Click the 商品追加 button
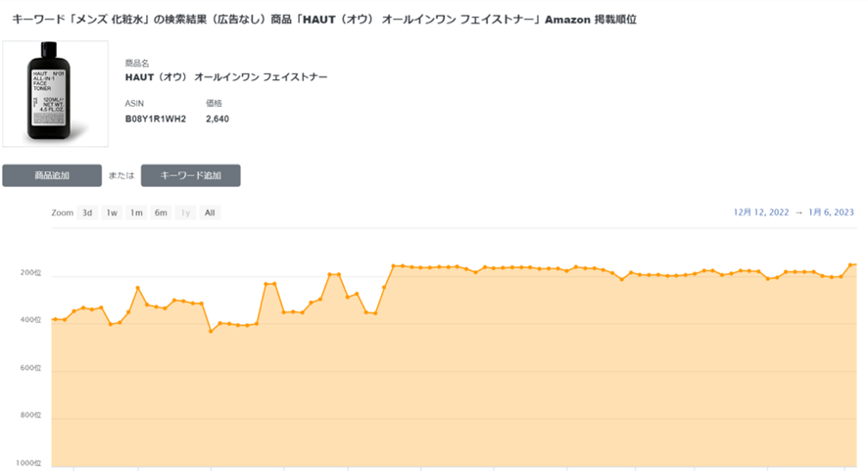This screenshot has height=471, width=868. (52, 175)
